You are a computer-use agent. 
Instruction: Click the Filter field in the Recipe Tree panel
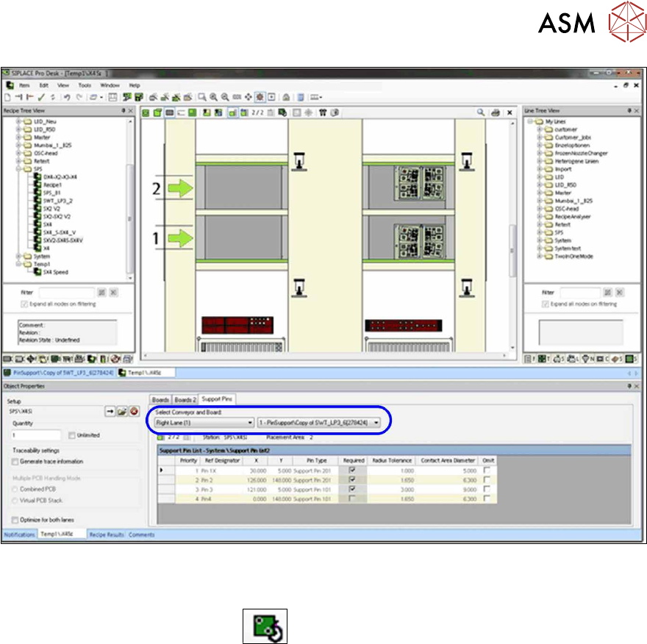point(67,293)
